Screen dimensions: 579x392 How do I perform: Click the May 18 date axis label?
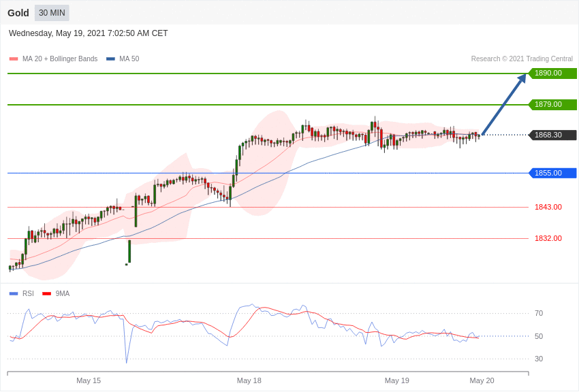(x=249, y=380)
